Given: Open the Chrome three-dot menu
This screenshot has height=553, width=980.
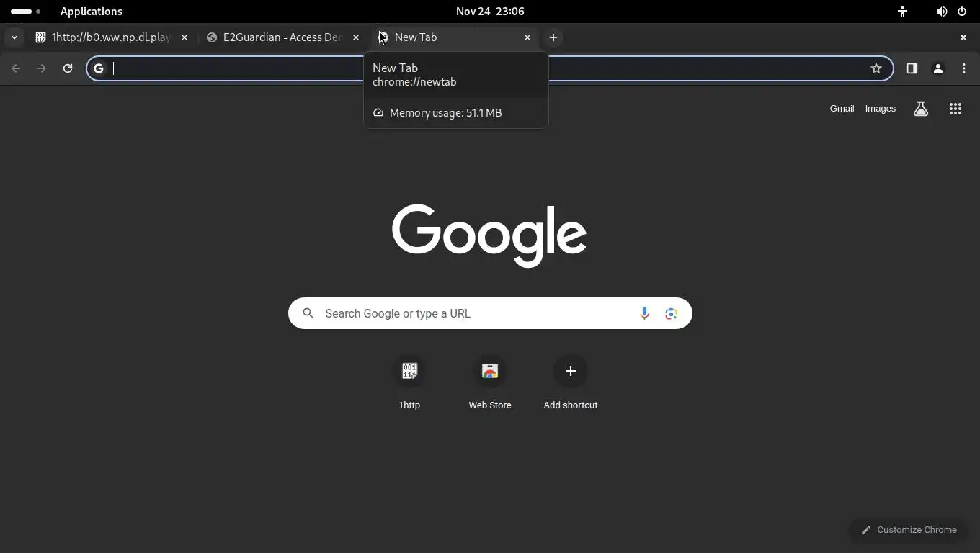Looking at the screenshot, I should point(964,68).
